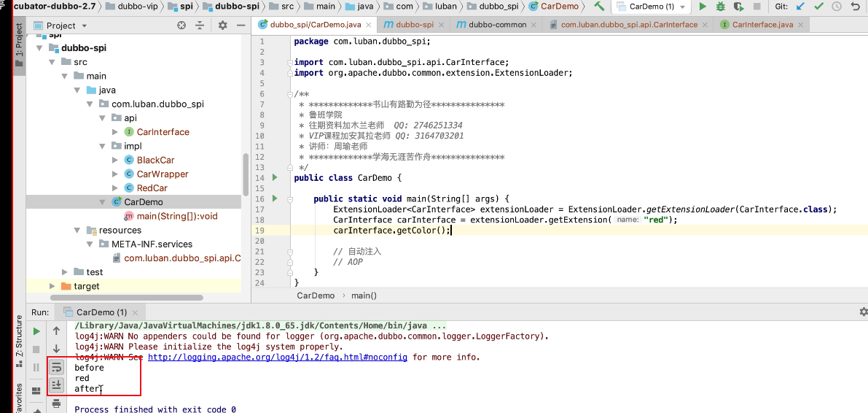Screen dimensions: 868x413
Task: Click CarDemo in the navigation bar breadcrumb
Action: click(554, 7)
